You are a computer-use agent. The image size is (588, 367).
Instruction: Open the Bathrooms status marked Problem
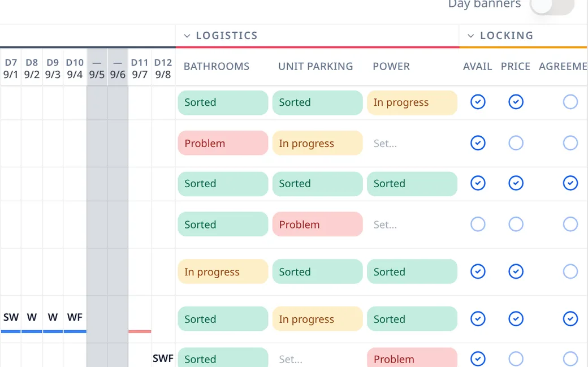pos(223,143)
